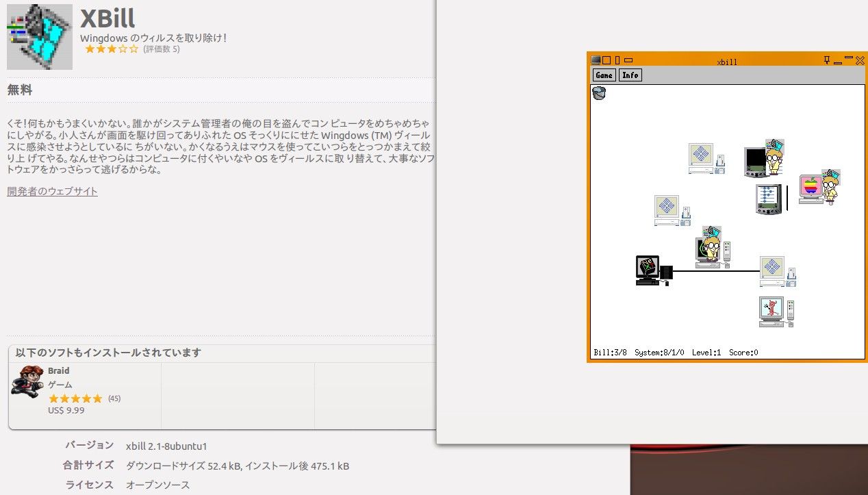Click the "オープンソース" license value
868x495 pixels.
pos(158,485)
